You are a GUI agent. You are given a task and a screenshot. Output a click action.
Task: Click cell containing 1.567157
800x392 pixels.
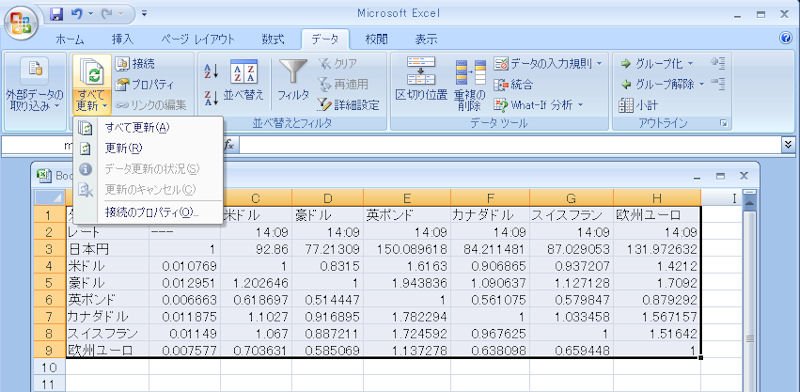657,316
